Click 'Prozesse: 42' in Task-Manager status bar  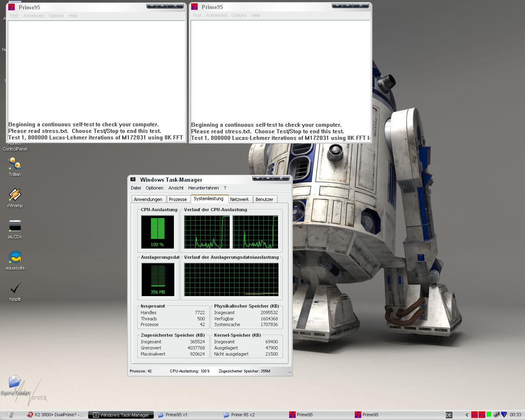click(x=141, y=371)
